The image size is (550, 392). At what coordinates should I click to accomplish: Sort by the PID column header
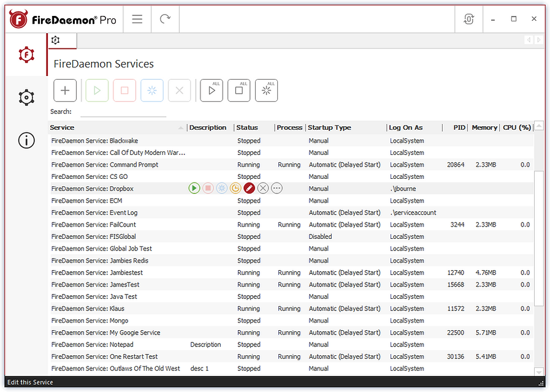click(x=455, y=127)
